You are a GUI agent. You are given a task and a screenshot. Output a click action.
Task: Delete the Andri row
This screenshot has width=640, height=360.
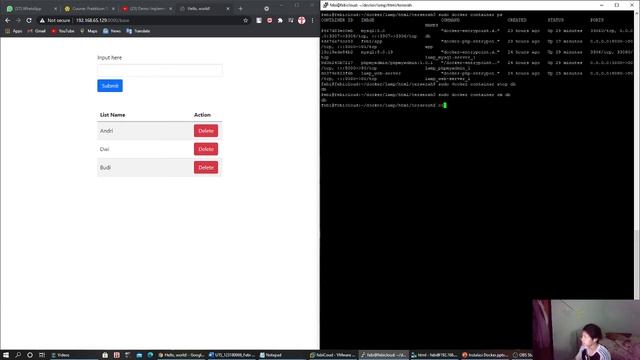coord(206,131)
